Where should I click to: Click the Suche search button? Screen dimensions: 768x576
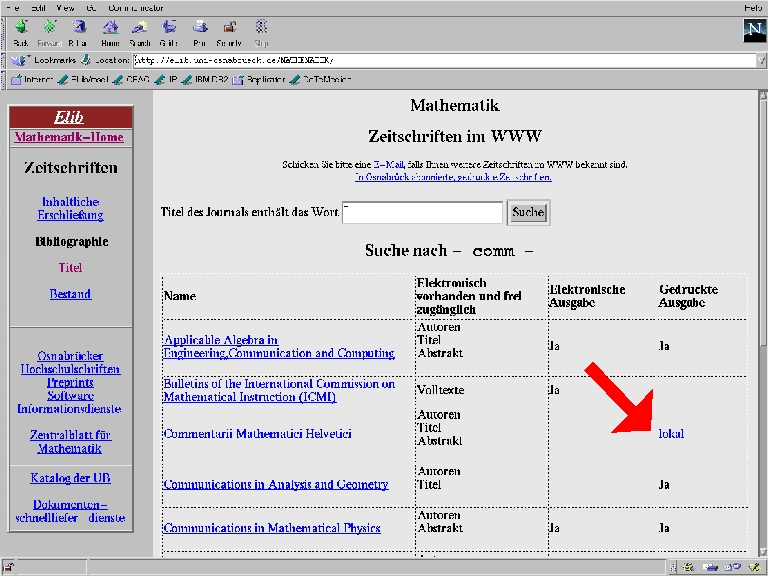pos(528,212)
